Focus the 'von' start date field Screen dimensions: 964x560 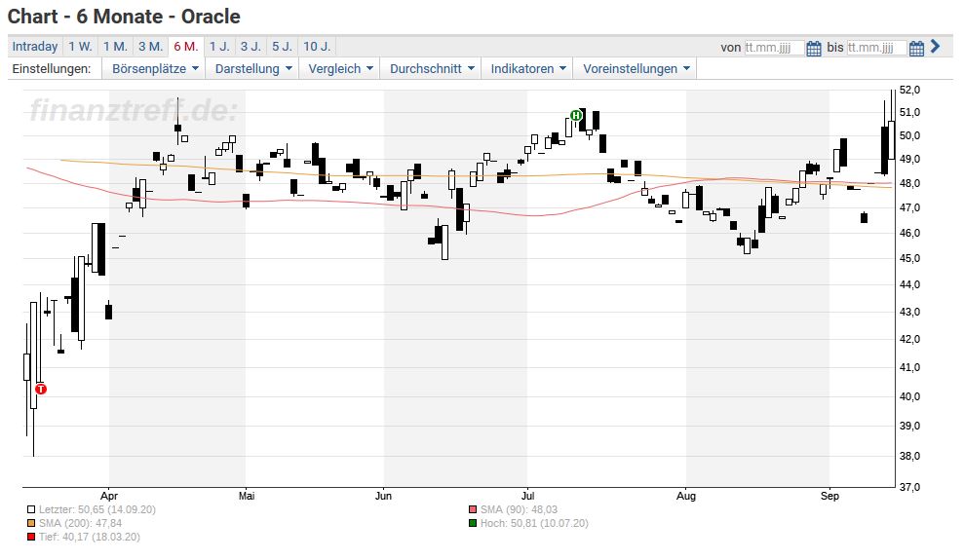click(773, 48)
